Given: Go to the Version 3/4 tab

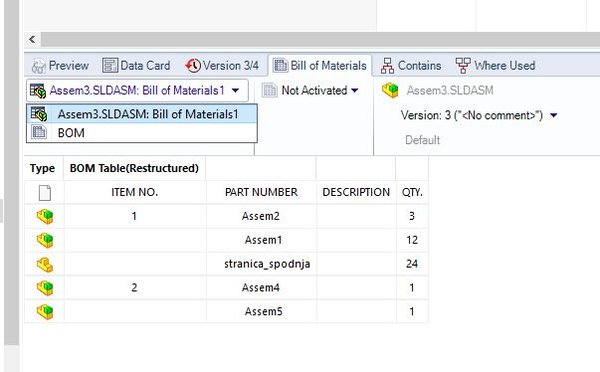Looking at the screenshot, I should 222,65.
